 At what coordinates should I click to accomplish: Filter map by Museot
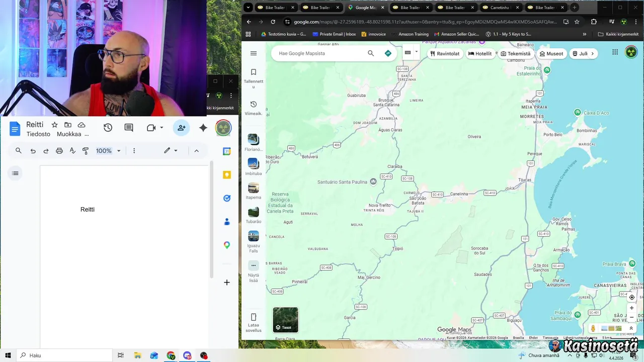[x=551, y=53]
